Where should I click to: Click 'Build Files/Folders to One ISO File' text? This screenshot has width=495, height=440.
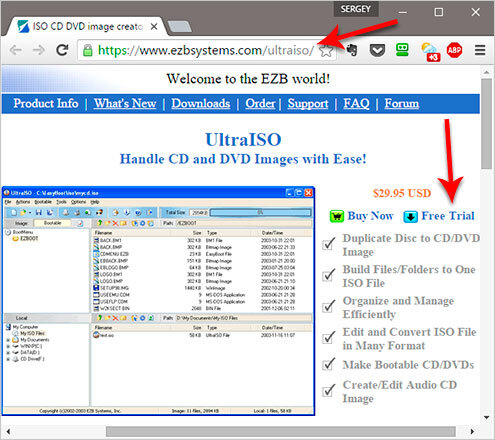pos(409,276)
